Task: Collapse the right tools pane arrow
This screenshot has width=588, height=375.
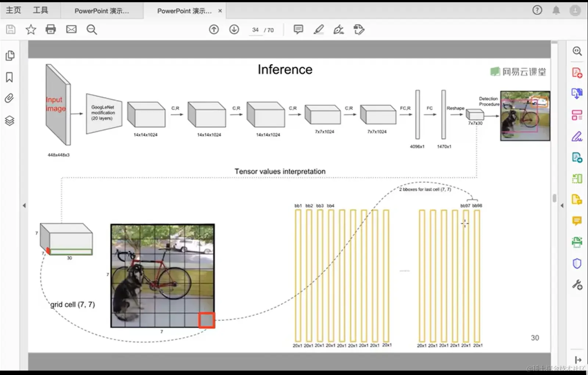Action: point(562,206)
